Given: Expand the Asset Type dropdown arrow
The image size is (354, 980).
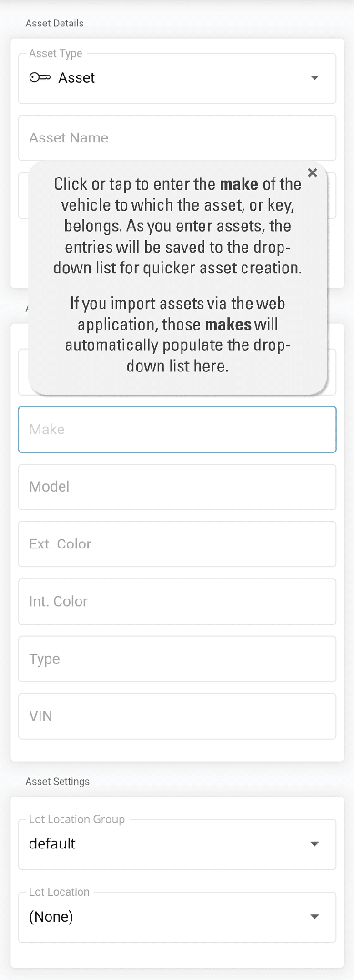Looking at the screenshot, I should click(314, 78).
